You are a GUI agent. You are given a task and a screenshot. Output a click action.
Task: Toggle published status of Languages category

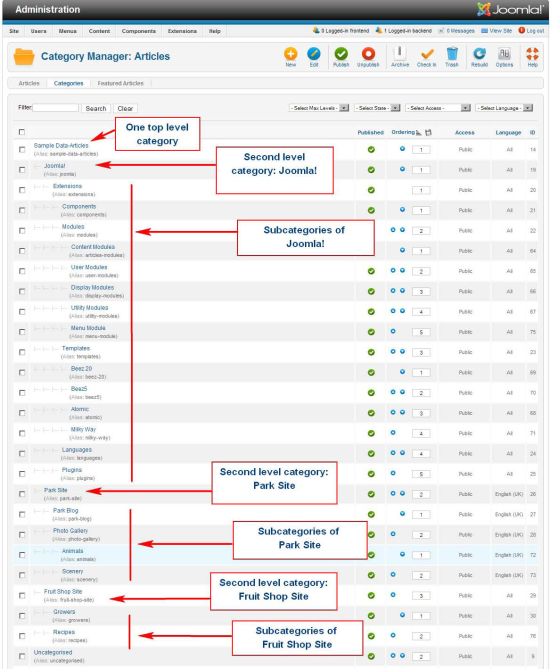click(x=371, y=454)
